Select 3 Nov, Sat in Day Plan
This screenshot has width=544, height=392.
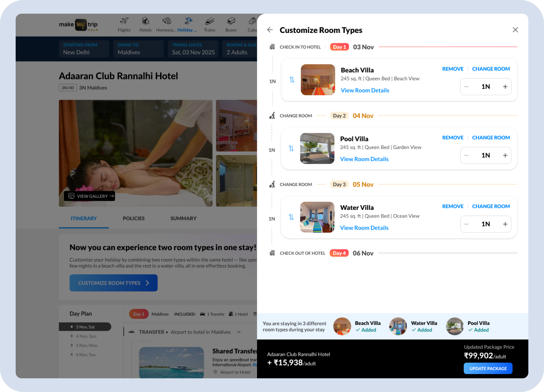coord(85,327)
